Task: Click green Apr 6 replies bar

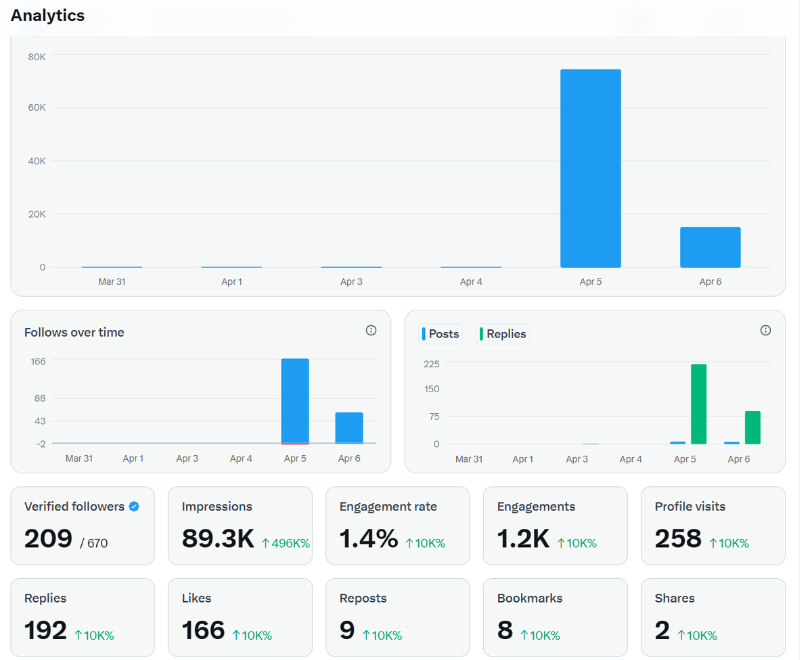Action: pos(752,427)
